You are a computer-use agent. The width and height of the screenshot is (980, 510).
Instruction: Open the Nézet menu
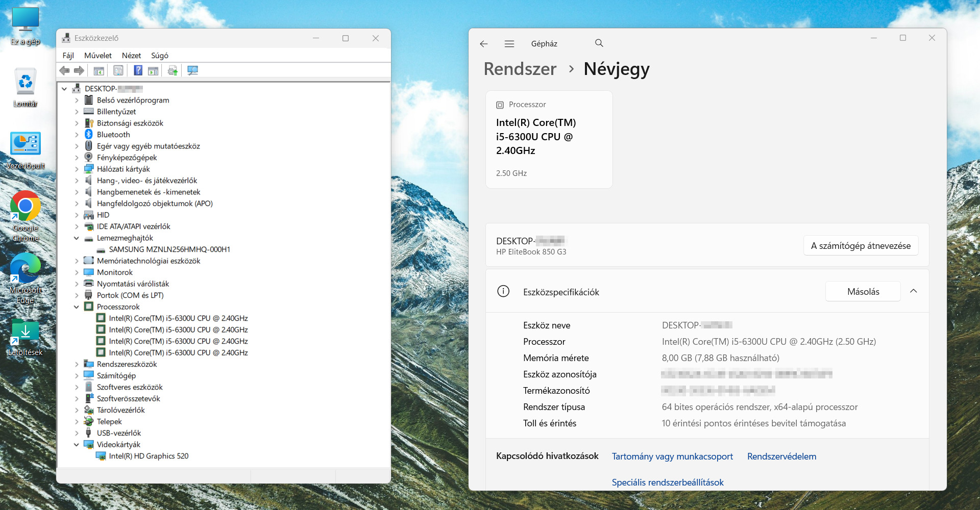point(131,56)
